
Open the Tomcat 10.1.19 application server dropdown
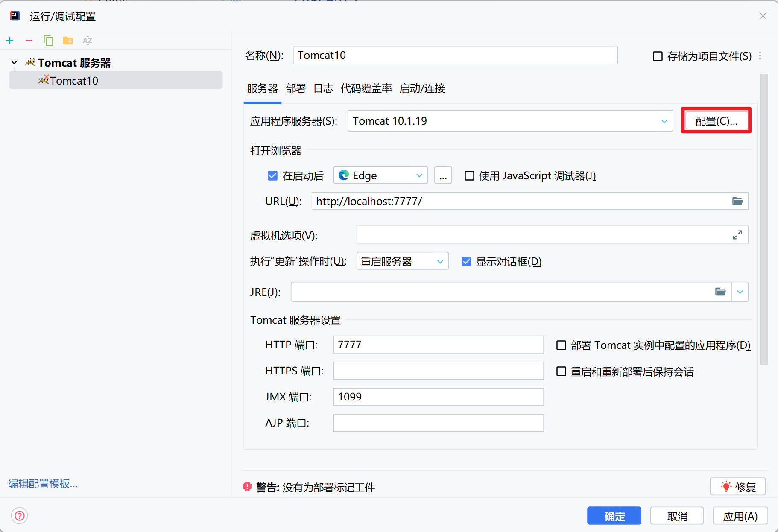[510, 121]
